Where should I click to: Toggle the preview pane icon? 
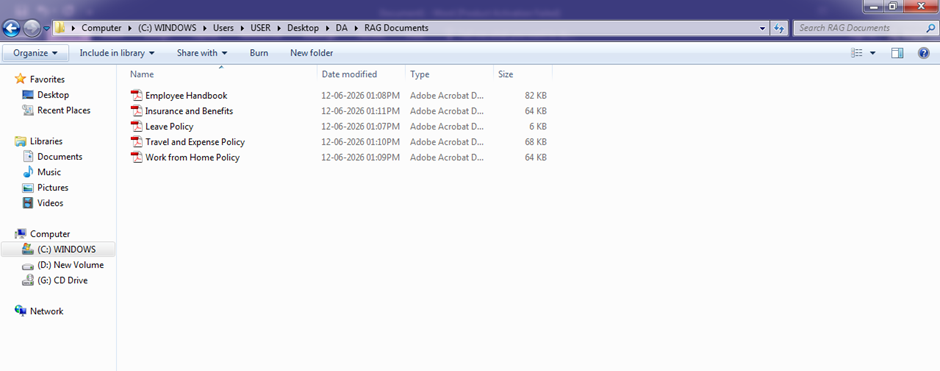(897, 53)
